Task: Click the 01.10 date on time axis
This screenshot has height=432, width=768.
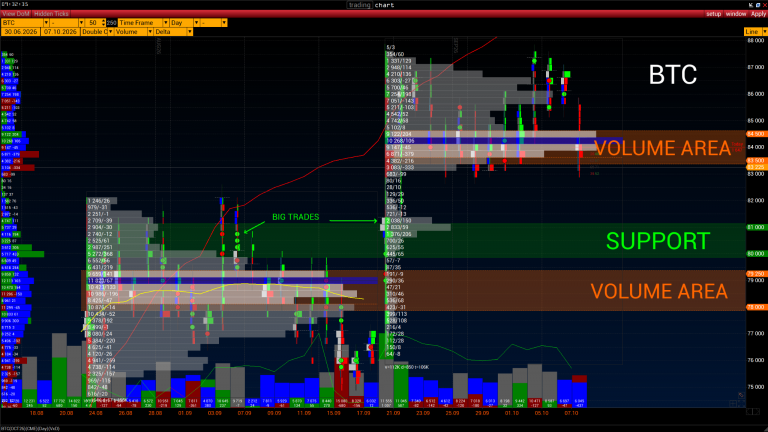Action: click(x=512, y=413)
